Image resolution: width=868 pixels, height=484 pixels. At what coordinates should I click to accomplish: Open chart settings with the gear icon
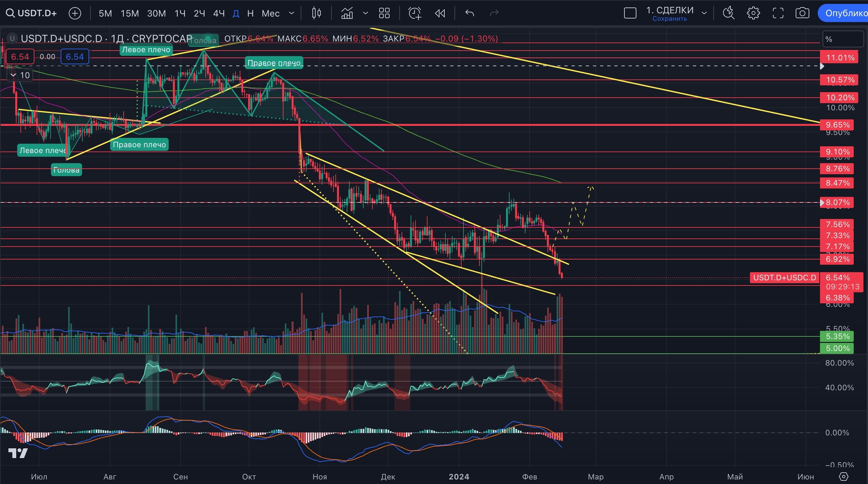pos(753,13)
